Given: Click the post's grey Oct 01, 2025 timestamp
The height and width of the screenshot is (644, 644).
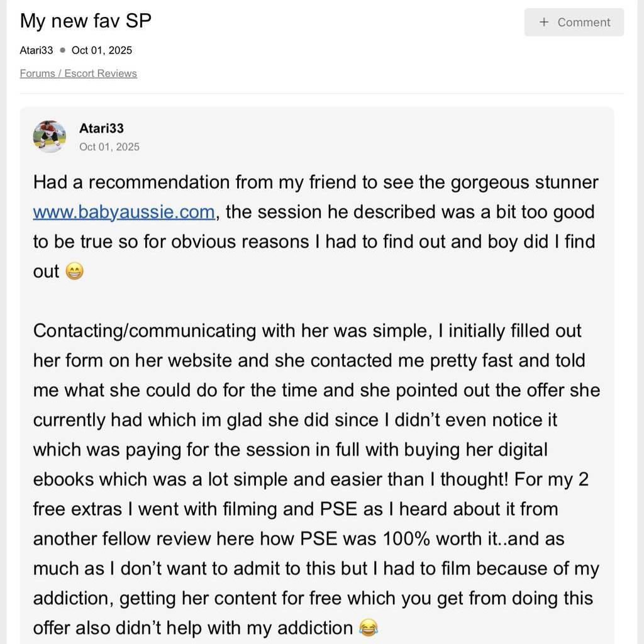Looking at the screenshot, I should pos(109,147).
